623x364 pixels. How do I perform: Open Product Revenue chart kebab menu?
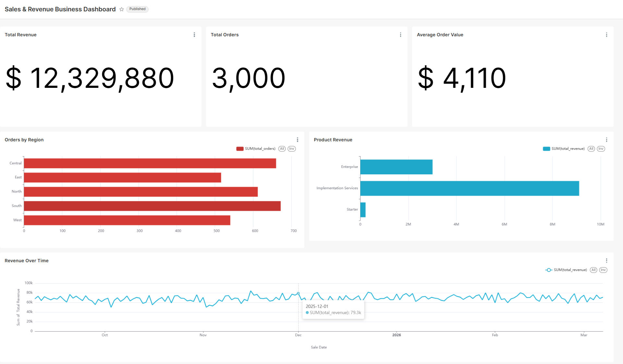click(x=606, y=140)
